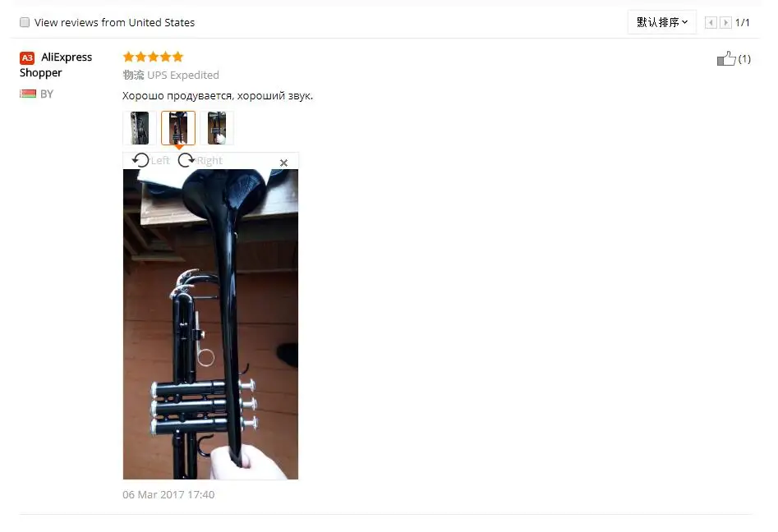The height and width of the screenshot is (532, 778).
Task: Go to the previous reviews page arrow
Action: (x=711, y=23)
